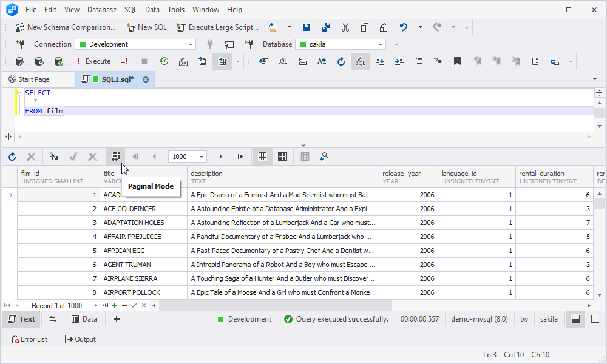Switch to the Data view tab
The height and width of the screenshot is (364, 607).
pos(84,319)
